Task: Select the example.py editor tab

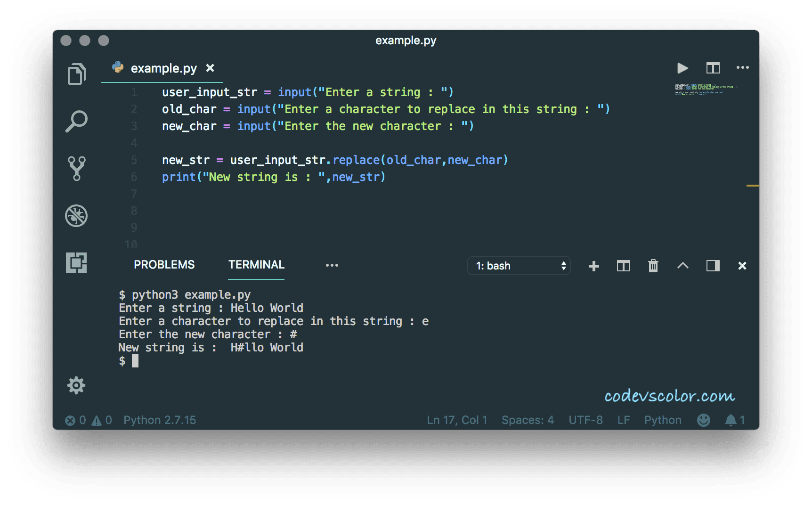Action: (162, 68)
